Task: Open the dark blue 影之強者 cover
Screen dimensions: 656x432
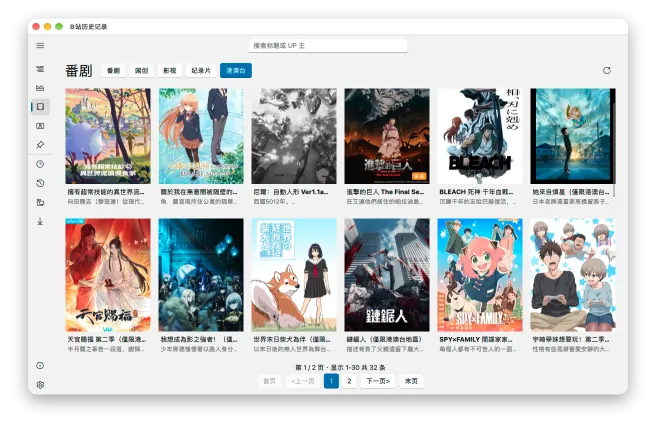Action: [201, 275]
